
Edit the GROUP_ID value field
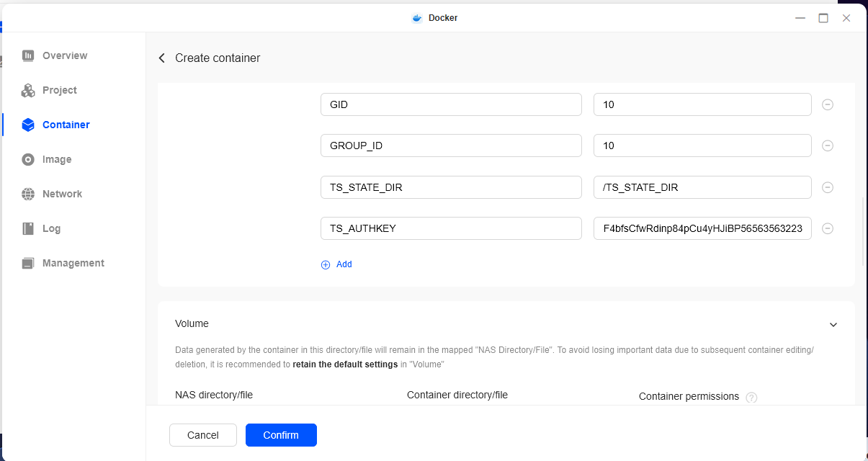702,146
